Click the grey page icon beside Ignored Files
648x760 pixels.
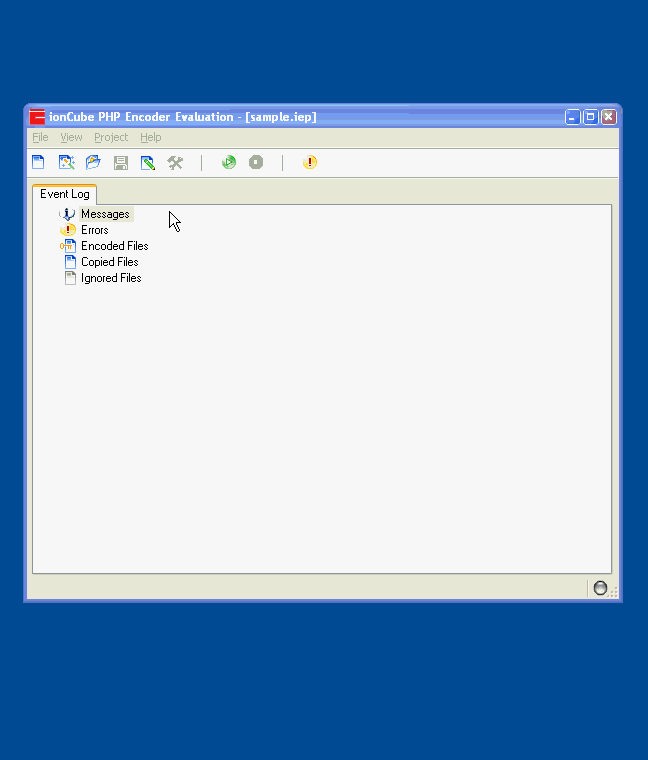click(x=70, y=278)
